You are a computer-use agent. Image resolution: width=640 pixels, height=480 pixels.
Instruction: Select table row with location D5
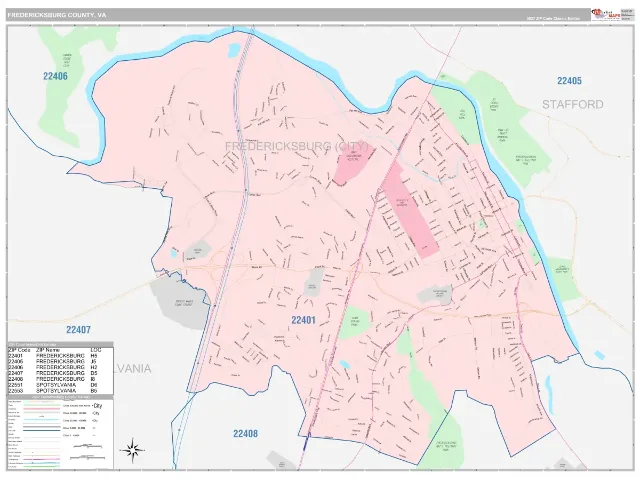[60, 373]
